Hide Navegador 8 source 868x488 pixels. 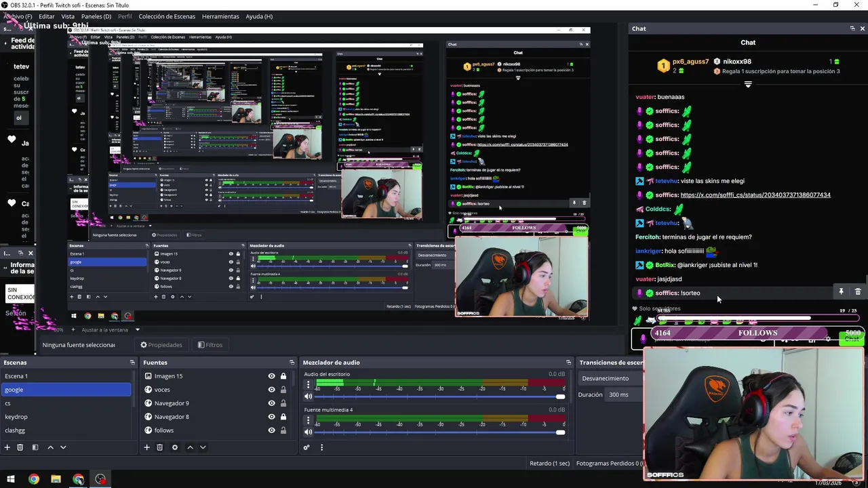click(271, 417)
